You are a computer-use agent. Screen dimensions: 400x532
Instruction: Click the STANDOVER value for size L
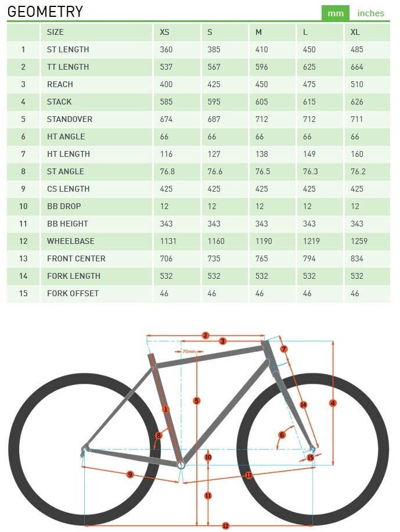coord(308,119)
